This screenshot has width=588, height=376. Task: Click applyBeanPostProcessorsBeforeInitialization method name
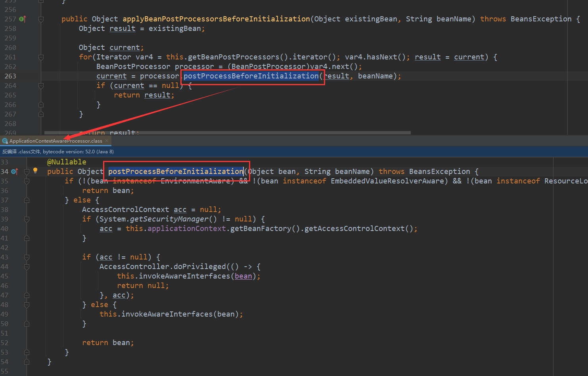pos(216,19)
